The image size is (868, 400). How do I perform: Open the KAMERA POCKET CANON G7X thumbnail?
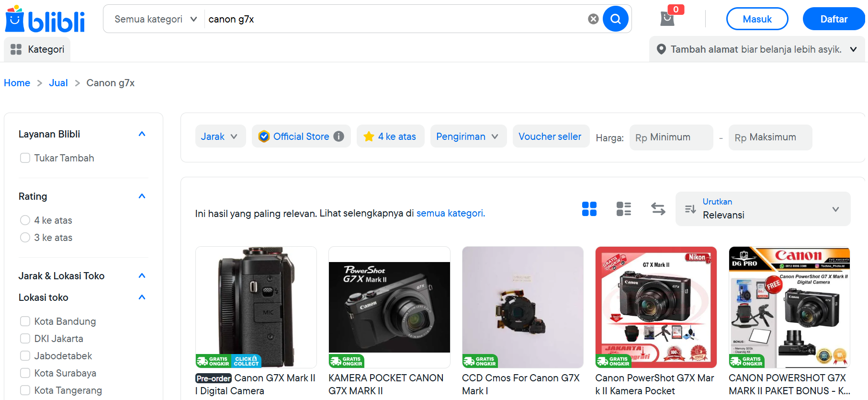389,307
